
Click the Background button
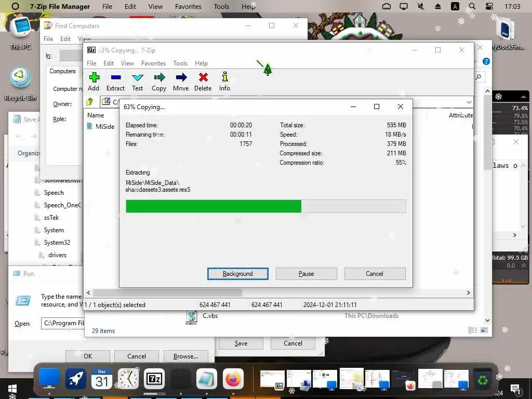238,274
